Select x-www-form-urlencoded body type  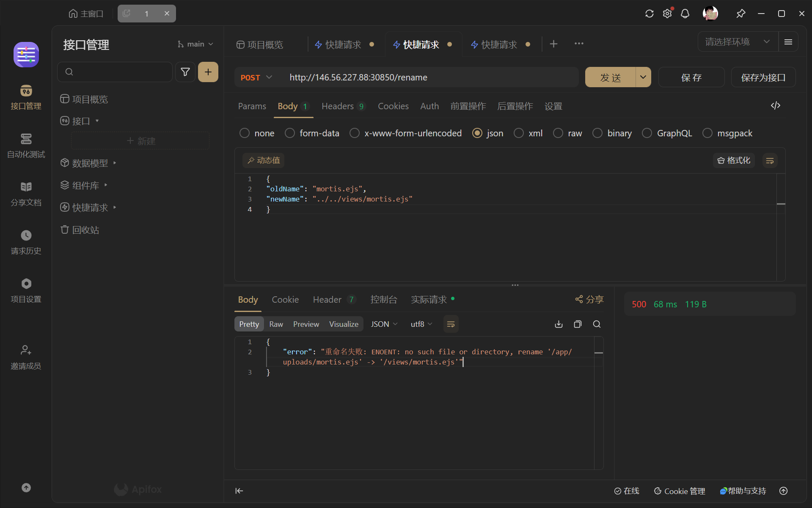point(405,133)
